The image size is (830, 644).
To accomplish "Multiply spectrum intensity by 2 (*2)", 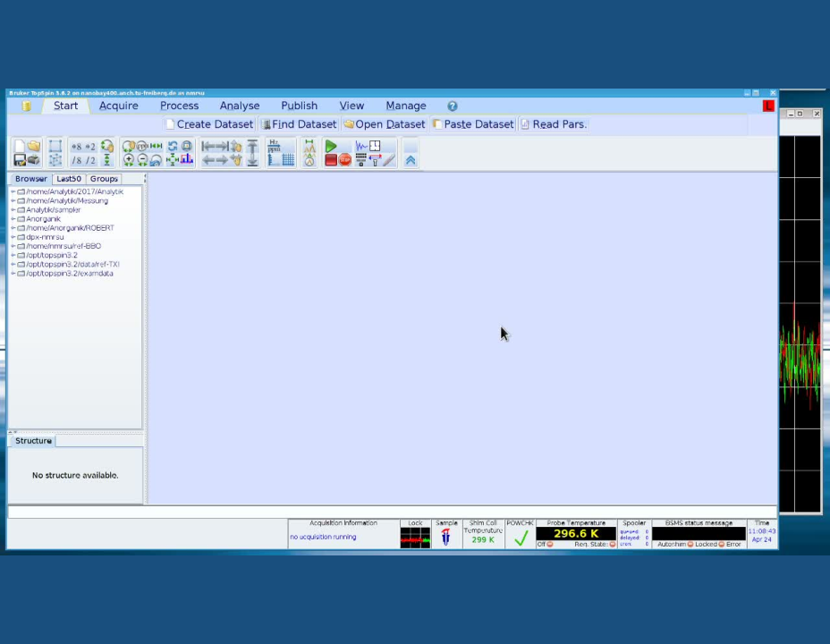I will [x=90, y=147].
